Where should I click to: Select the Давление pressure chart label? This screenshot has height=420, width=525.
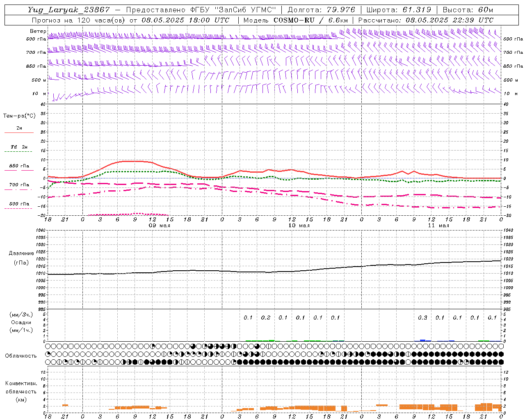point(21,253)
